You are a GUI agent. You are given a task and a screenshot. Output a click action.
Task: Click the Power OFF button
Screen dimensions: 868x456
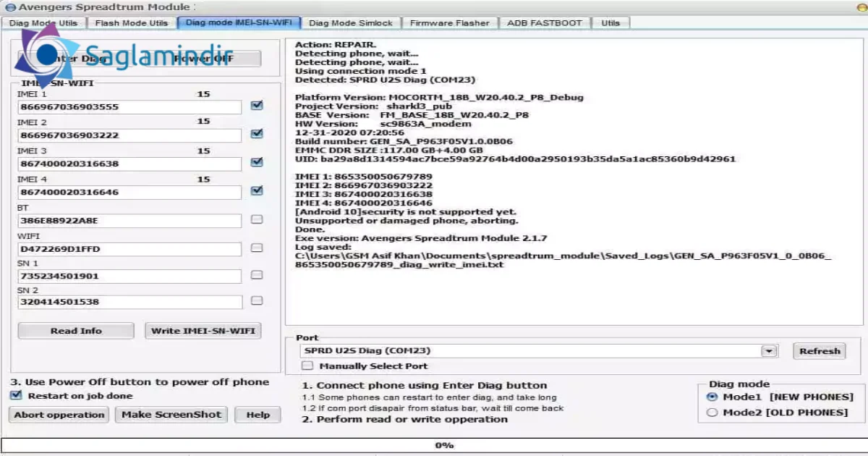click(204, 59)
